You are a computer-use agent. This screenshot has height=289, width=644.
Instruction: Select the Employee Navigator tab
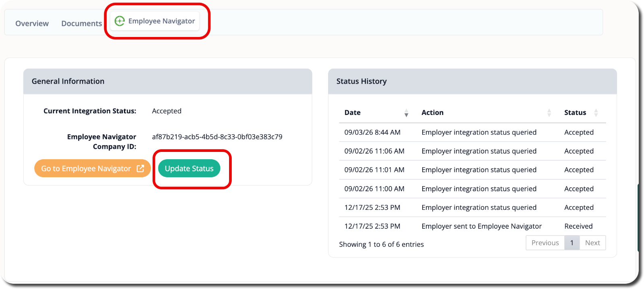point(155,21)
